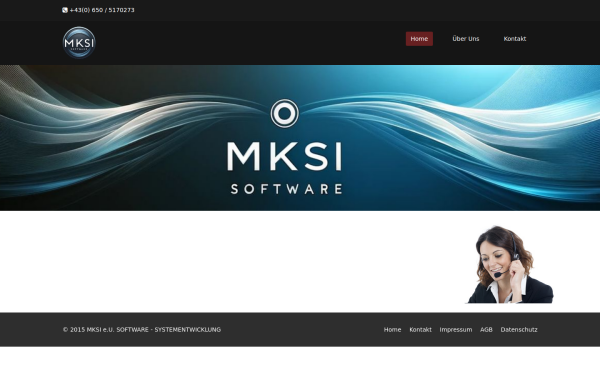Open the Datenschutz footer link
The width and height of the screenshot is (600, 375).
pos(519,329)
